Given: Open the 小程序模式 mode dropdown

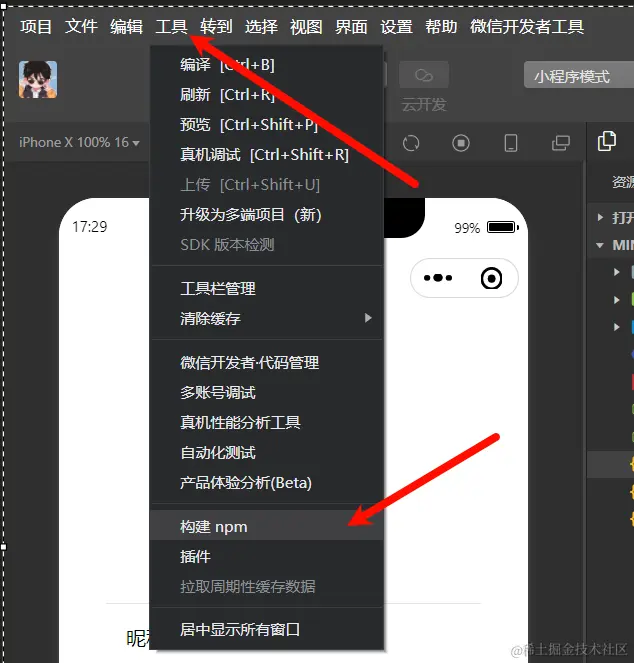Looking at the screenshot, I should tap(579, 75).
